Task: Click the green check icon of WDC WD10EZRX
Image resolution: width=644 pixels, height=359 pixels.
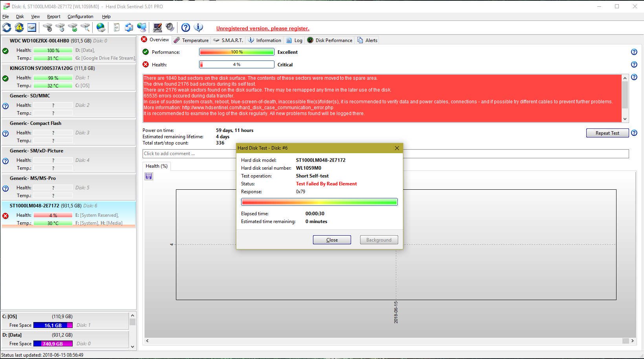Action: tap(5, 51)
